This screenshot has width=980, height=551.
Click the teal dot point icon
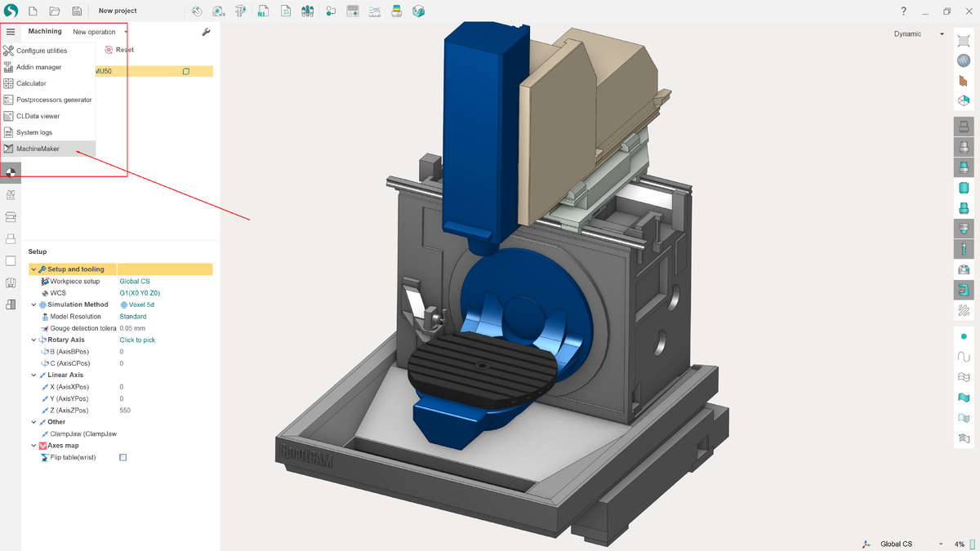click(x=964, y=336)
